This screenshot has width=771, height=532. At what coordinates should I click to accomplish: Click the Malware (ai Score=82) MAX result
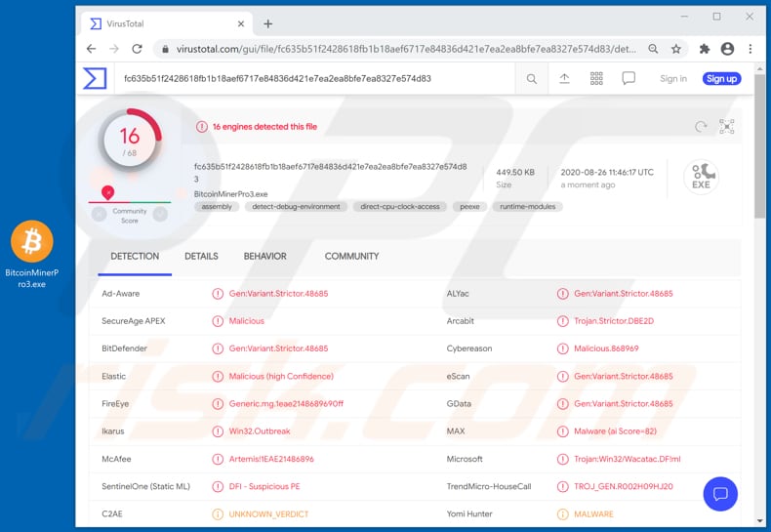click(x=615, y=431)
